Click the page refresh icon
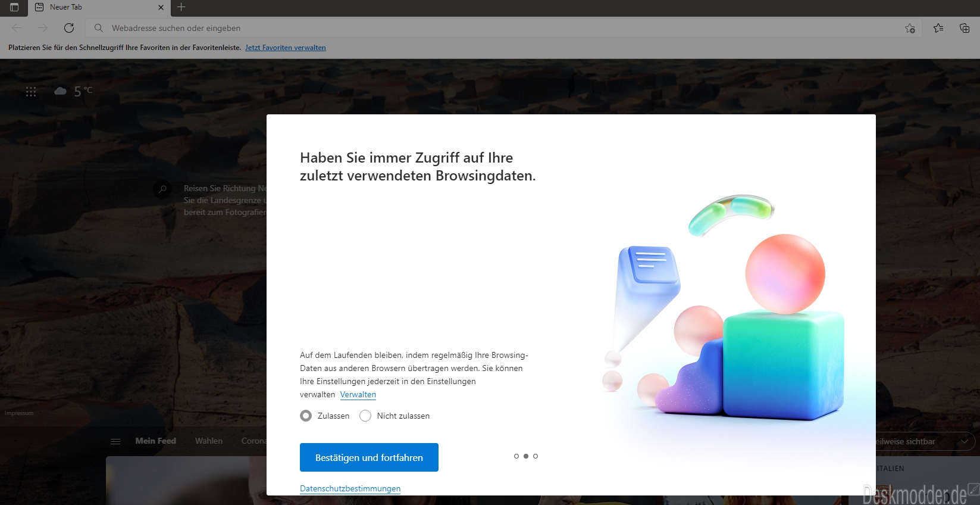The image size is (980, 505). [69, 28]
